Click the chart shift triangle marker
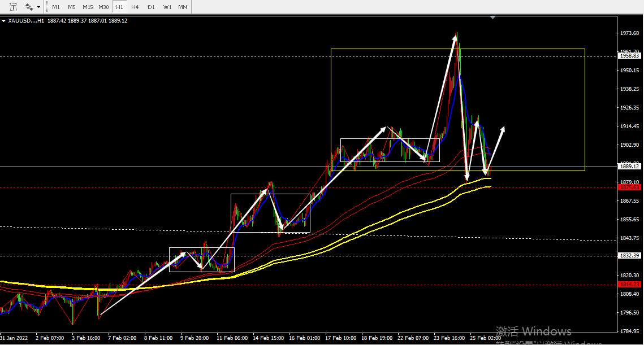The width and height of the screenshot is (644, 345). coord(492,18)
